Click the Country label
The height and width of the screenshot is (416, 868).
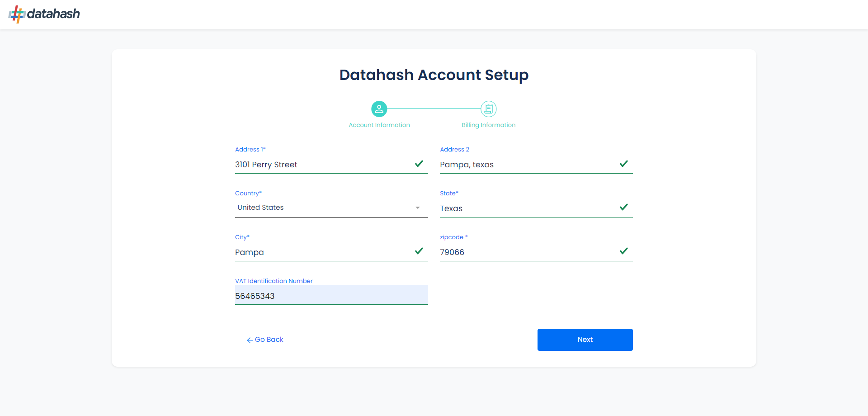[x=248, y=193]
